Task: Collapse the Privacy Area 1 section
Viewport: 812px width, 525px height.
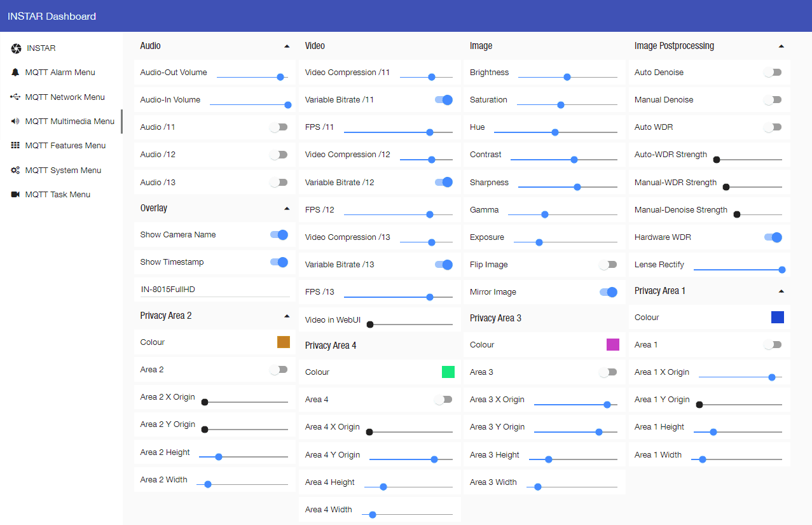Action: pos(781,290)
